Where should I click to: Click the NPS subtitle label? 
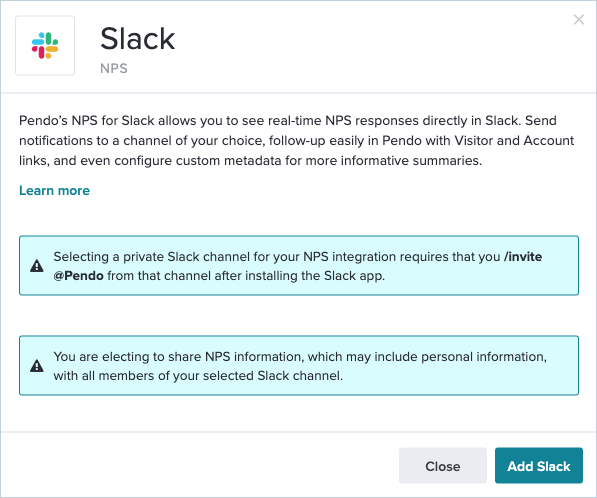coord(114,69)
